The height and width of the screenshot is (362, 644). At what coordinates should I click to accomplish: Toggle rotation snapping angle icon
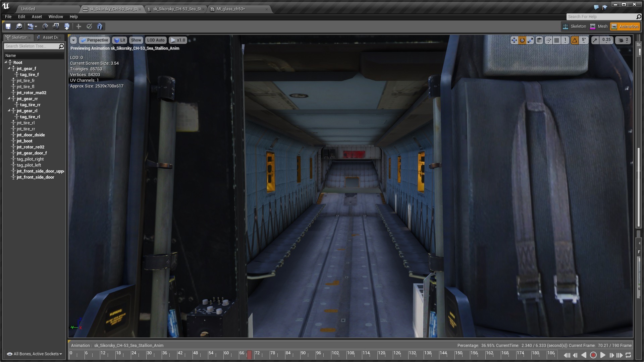tap(575, 40)
